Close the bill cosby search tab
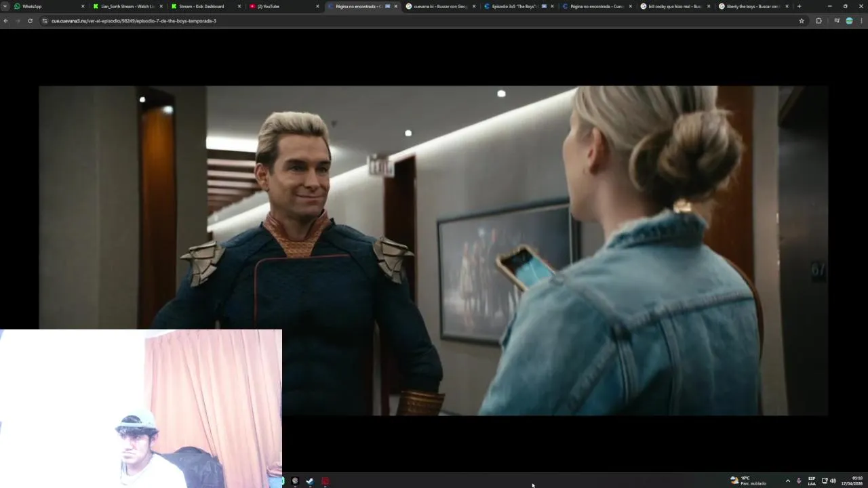 709,6
